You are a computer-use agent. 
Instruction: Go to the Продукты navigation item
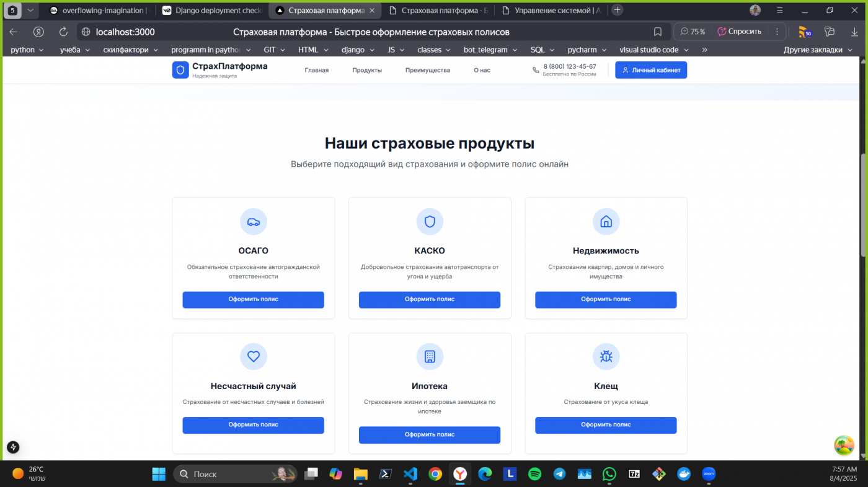click(x=367, y=70)
